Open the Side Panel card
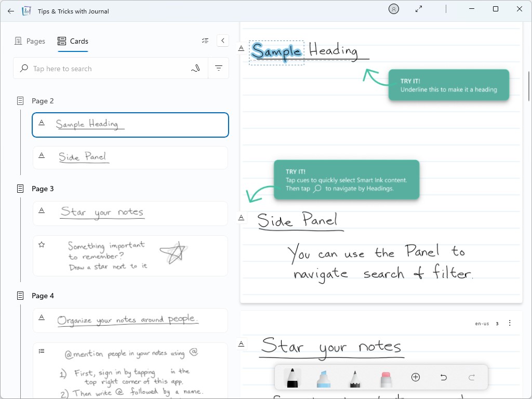The height and width of the screenshot is (399, 532). click(x=130, y=157)
